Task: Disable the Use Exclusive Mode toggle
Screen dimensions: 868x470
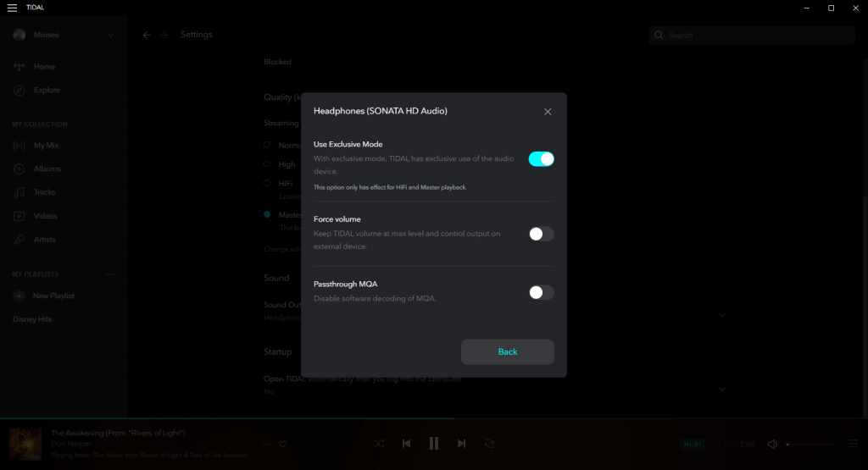Action: (541, 158)
